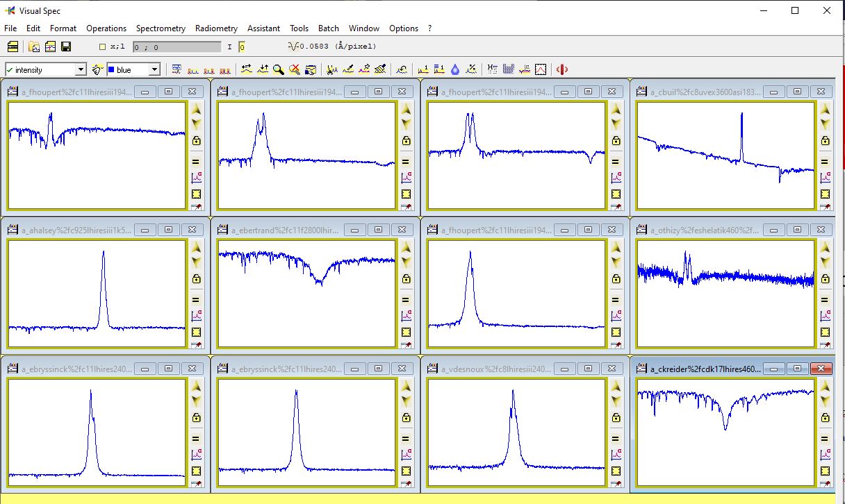Click up arrow in the othizy spectrum window
845x504 pixels.
pyautogui.click(x=824, y=247)
